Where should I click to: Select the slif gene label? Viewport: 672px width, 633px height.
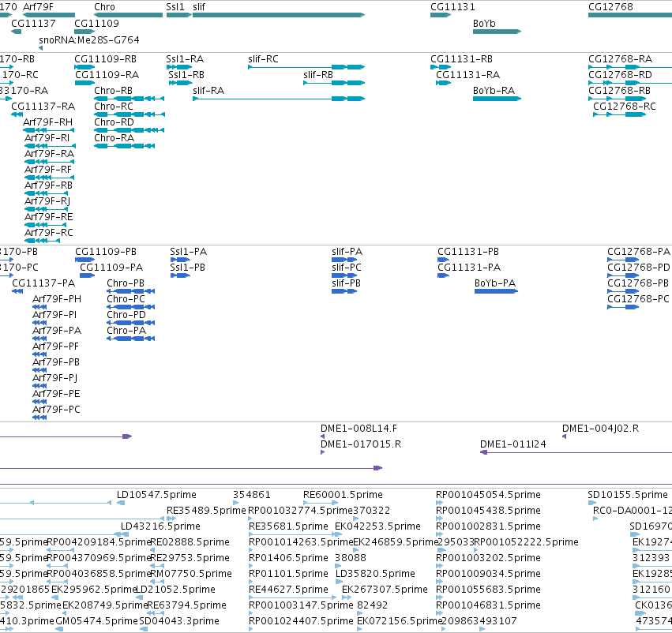pos(199,7)
